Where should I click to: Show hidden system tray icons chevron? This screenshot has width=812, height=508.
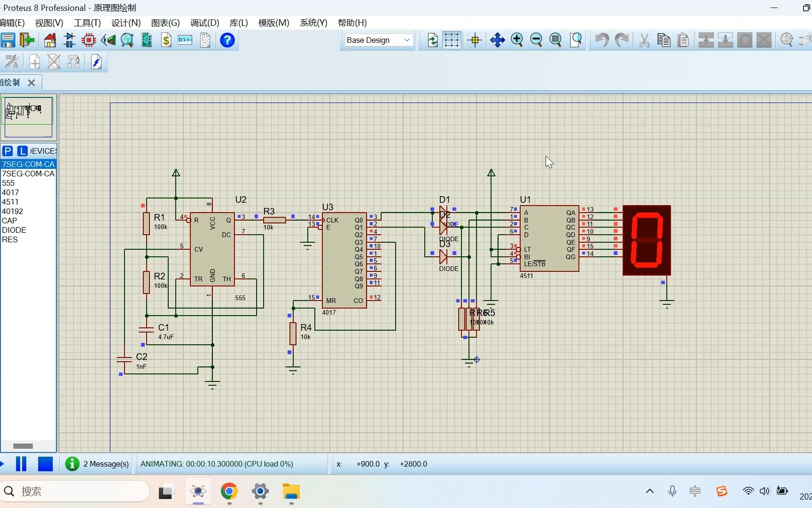pyautogui.click(x=650, y=491)
